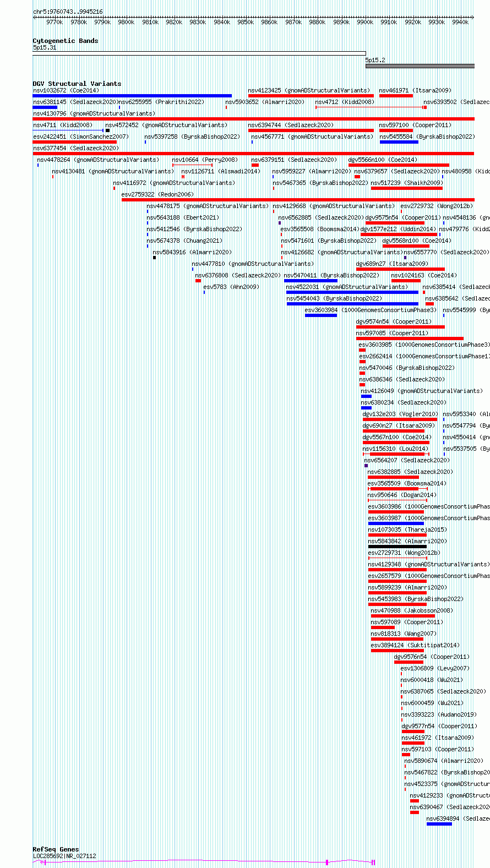Select nsv950646 (Dogan2014)
The width and height of the screenshot is (490, 868).
(x=402, y=495)
